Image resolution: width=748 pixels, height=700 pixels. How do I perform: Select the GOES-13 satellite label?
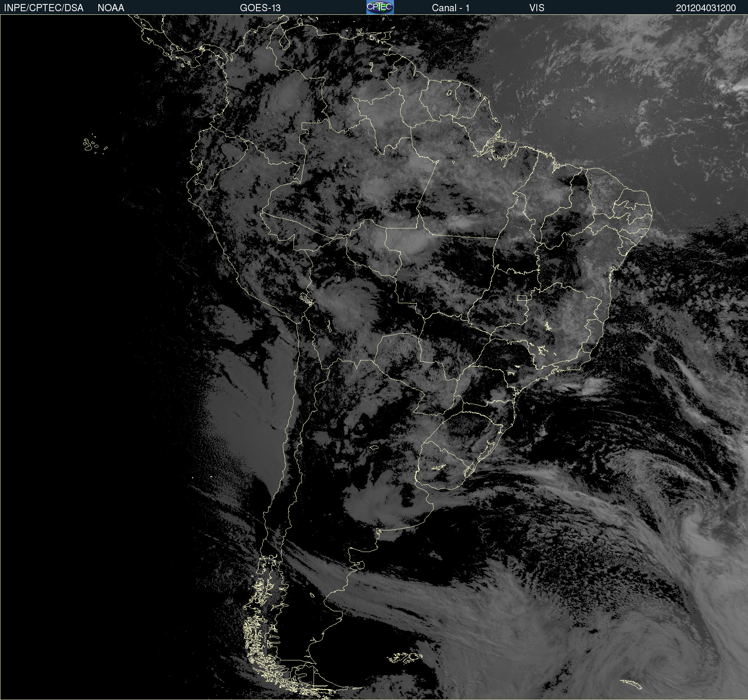tap(260, 8)
